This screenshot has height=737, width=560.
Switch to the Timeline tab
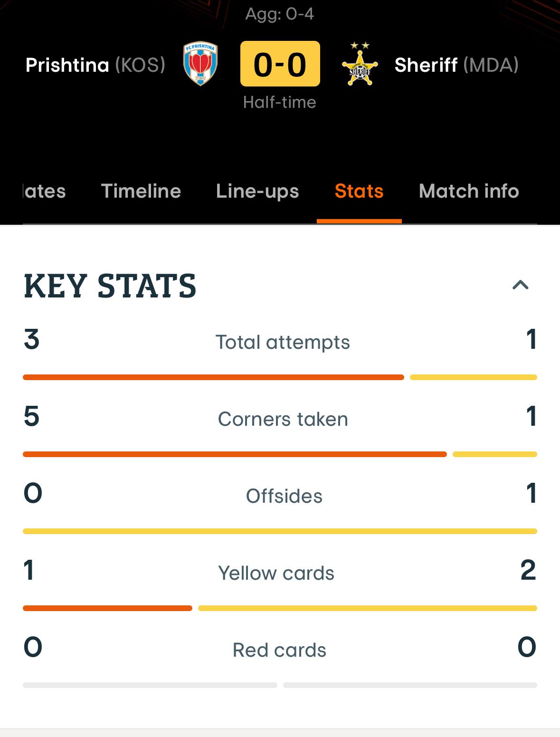tap(141, 191)
